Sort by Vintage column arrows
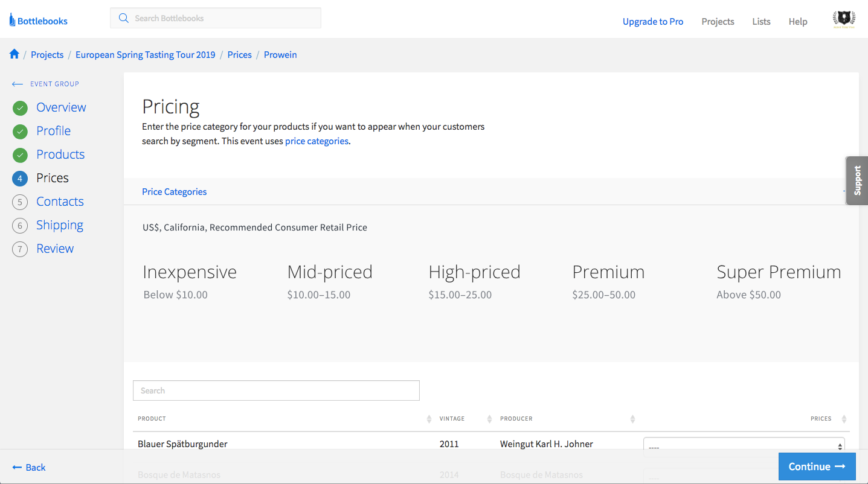 pos(489,419)
